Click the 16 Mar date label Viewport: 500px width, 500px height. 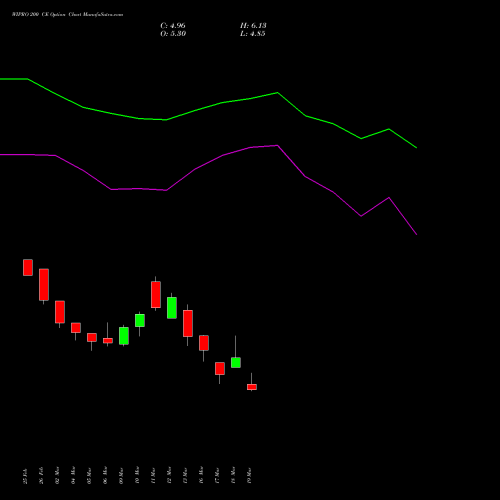coord(202,476)
